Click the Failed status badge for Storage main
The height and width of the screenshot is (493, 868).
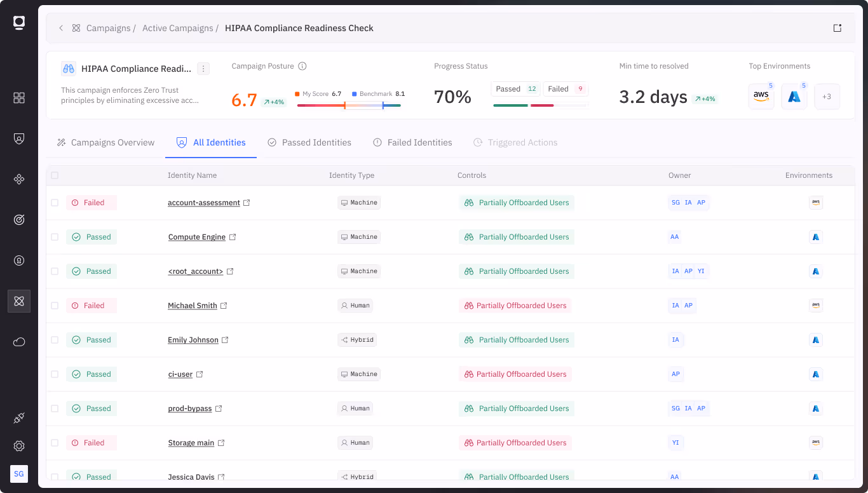[92, 443]
